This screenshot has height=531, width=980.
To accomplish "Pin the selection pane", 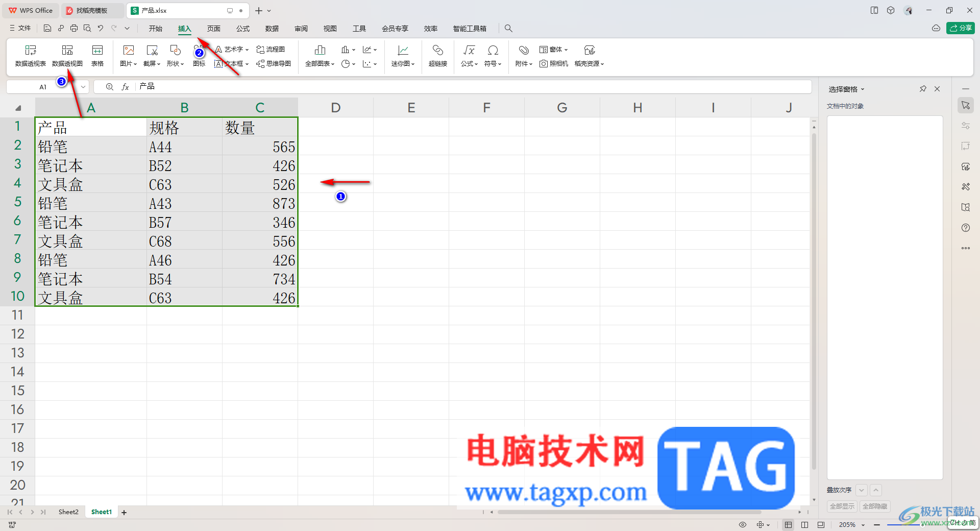I will (923, 89).
